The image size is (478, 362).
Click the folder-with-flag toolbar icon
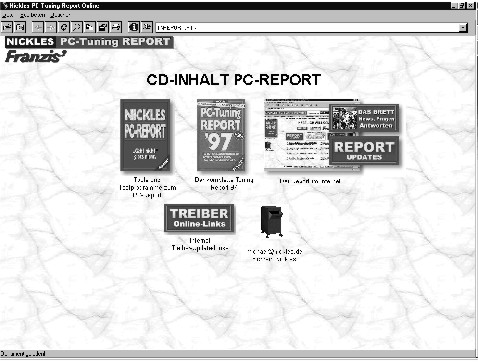(x=89, y=27)
